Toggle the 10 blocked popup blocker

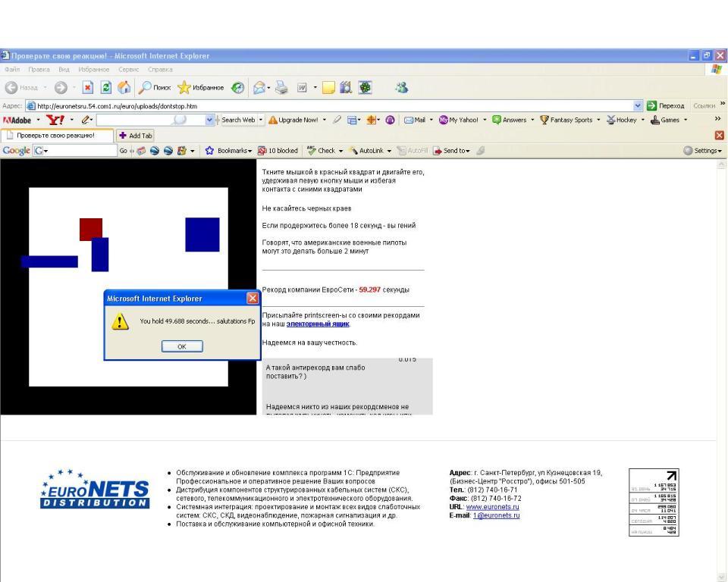(277, 151)
